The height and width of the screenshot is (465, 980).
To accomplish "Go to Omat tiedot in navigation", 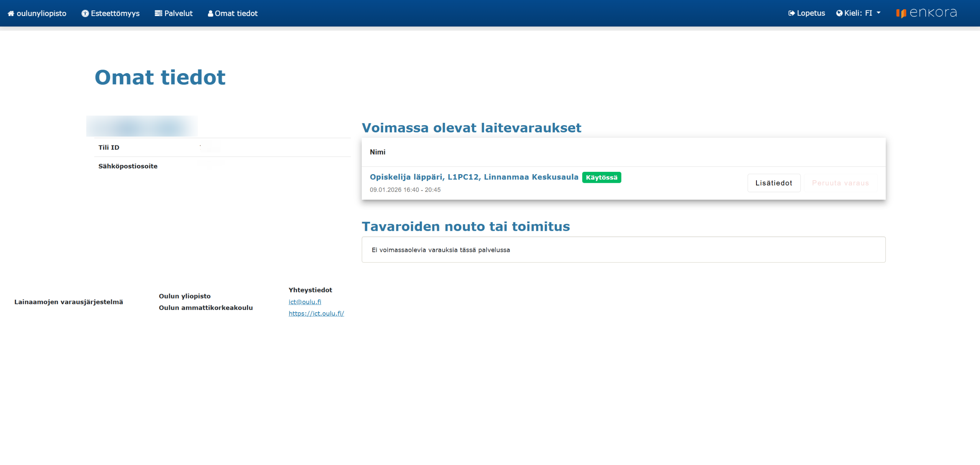I will pyautogui.click(x=236, y=13).
